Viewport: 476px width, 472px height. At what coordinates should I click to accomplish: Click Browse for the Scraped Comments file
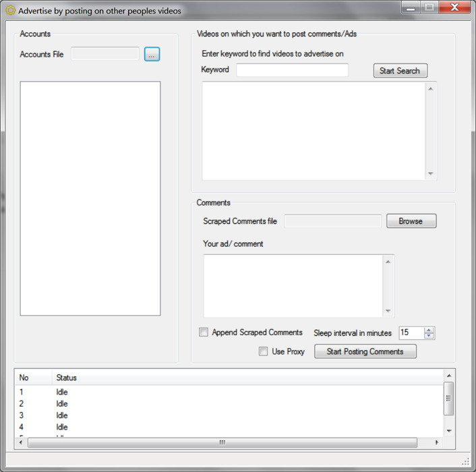[x=411, y=221]
